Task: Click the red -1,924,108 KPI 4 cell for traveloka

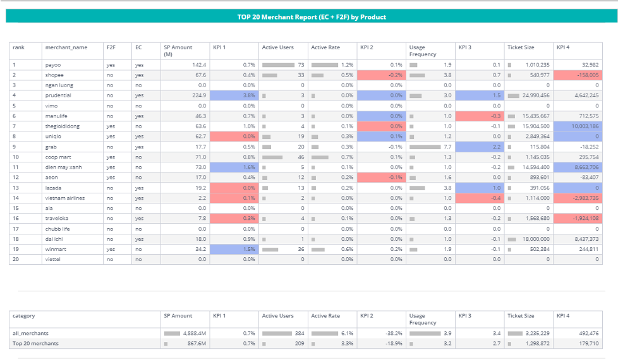Action: coord(578,219)
